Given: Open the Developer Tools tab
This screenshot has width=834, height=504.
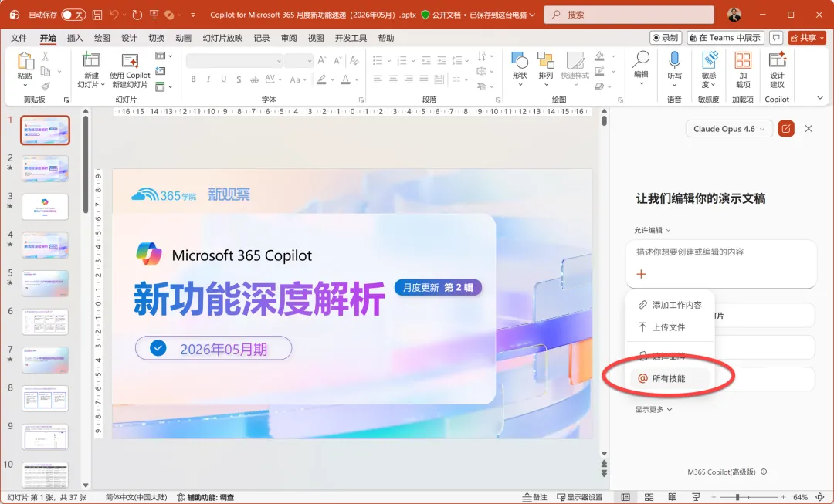Looking at the screenshot, I should coord(351,38).
